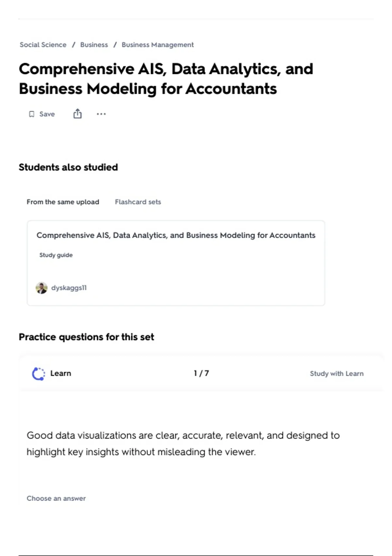
Task: Select the From the same upload tab
Action: pyautogui.click(x=63, y=202)
